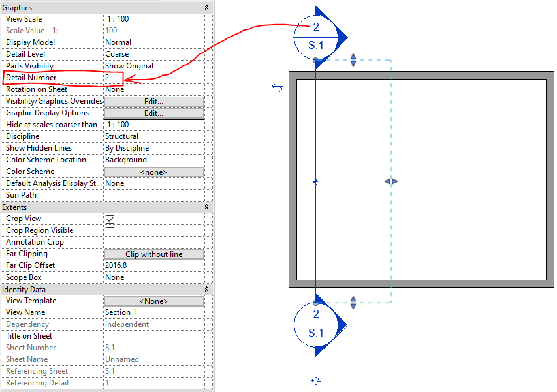The image size is (557, 392).
Task: Click the rotate control below the section bubble
Action: click(x=317, y=381)
